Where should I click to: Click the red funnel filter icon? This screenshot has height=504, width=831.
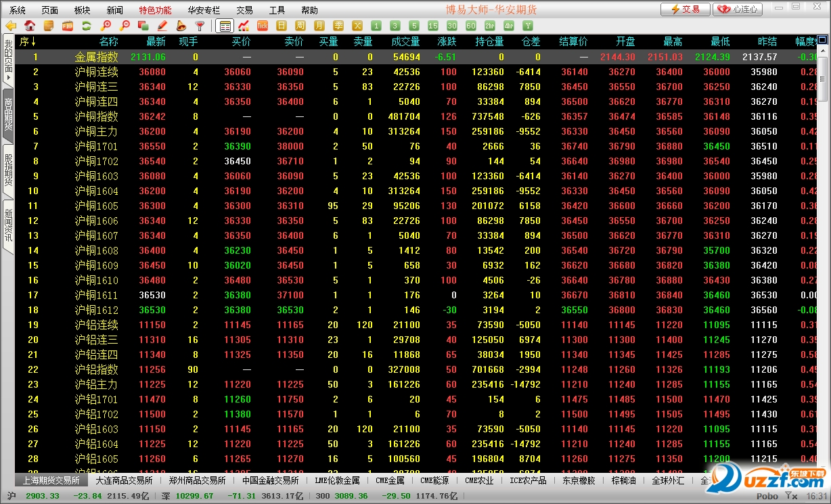click(200, 26)
